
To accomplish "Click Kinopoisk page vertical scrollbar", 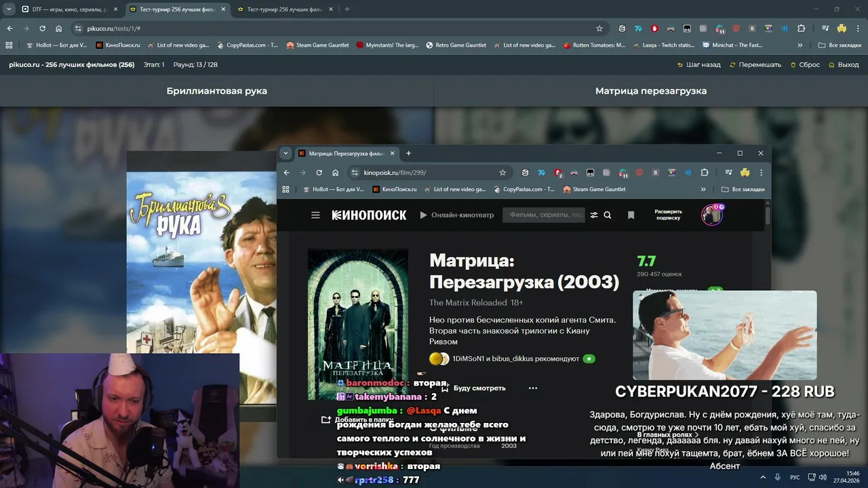I will (768, 216).
